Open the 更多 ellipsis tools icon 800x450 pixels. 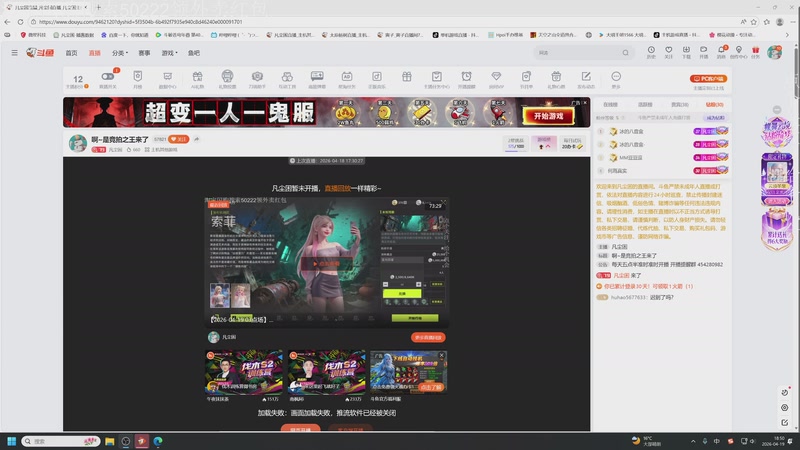point(616,77)
